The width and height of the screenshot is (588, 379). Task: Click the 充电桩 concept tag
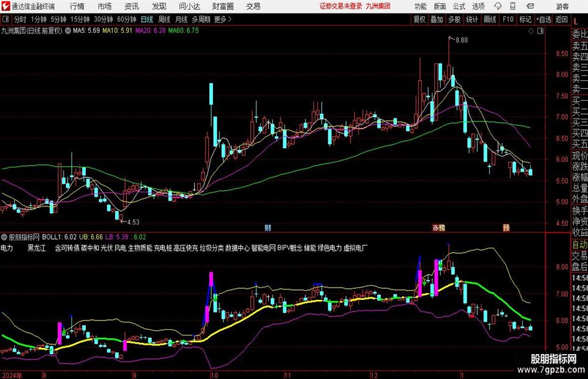coord(163,248)
